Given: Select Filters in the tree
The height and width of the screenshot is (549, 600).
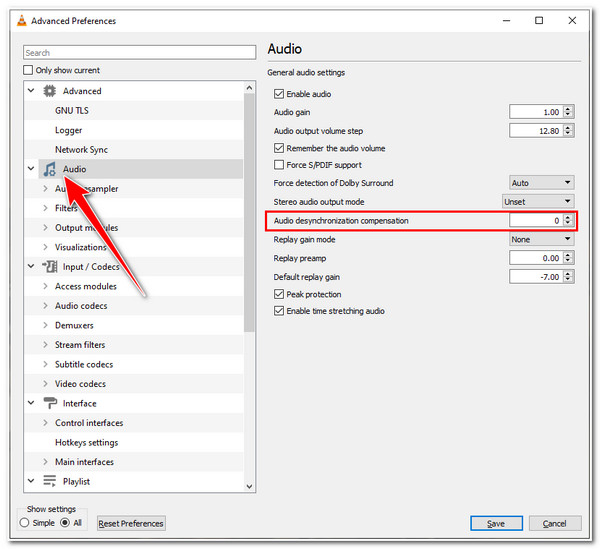Looking at the screenshot, I should point(66,208).
